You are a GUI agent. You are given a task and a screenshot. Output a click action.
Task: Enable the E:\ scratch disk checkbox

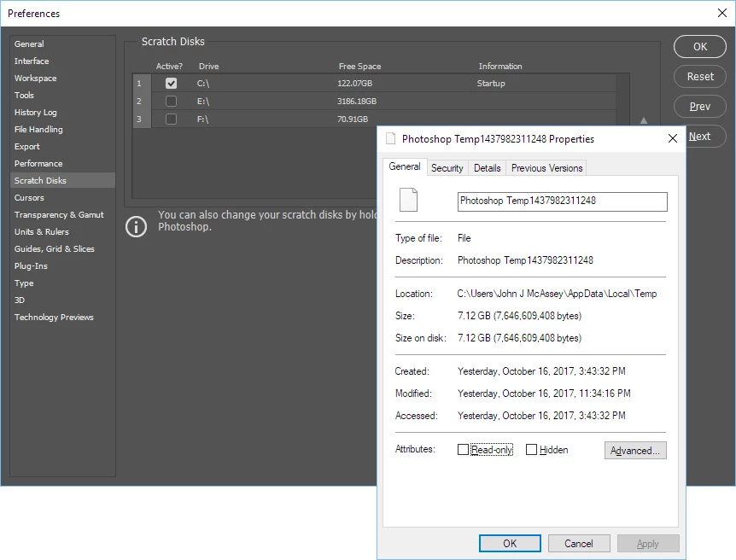[x=171, y=101]
